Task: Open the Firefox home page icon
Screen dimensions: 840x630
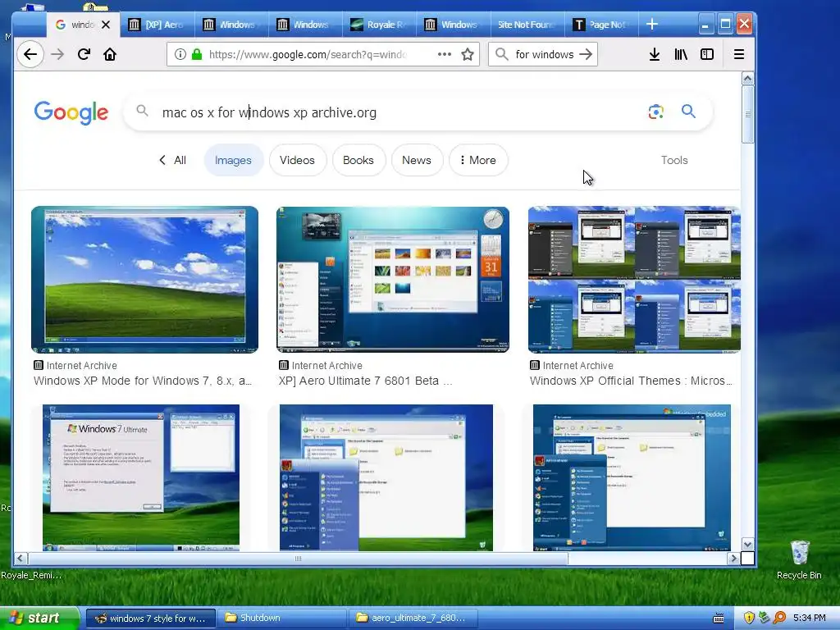Action: point(110,54)
